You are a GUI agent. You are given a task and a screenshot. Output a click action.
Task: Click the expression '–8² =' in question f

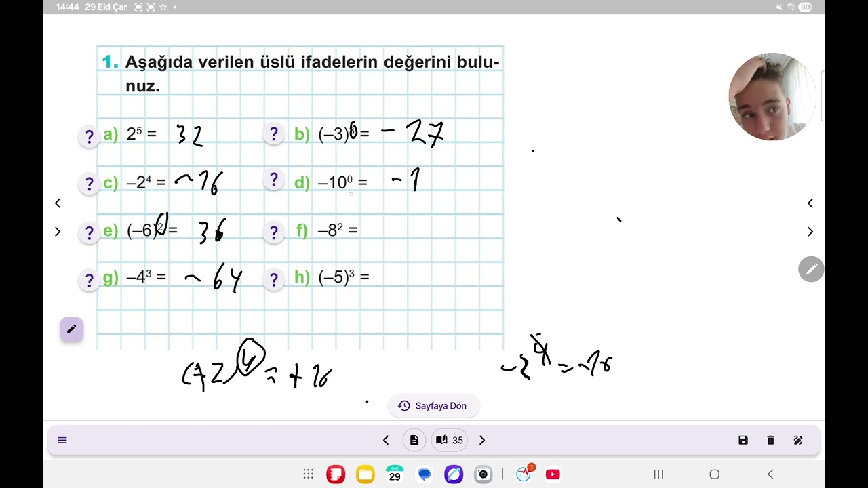(338, 230)
